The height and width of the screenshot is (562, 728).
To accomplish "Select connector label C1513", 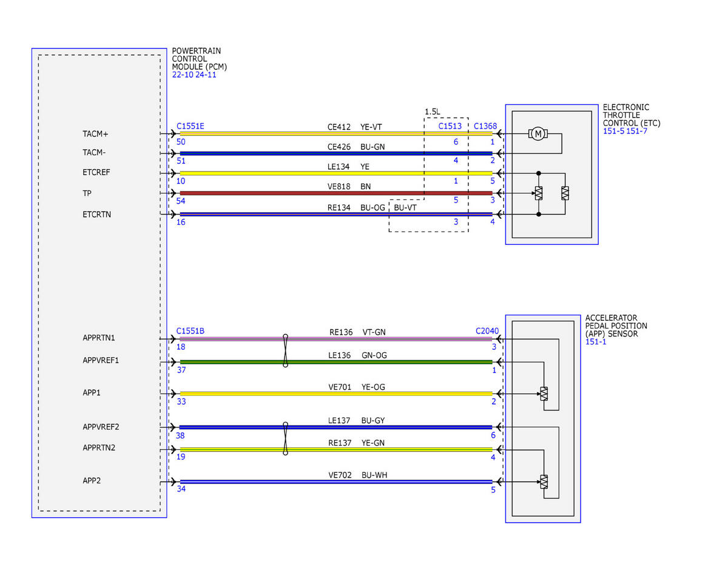I will [450, 127].
